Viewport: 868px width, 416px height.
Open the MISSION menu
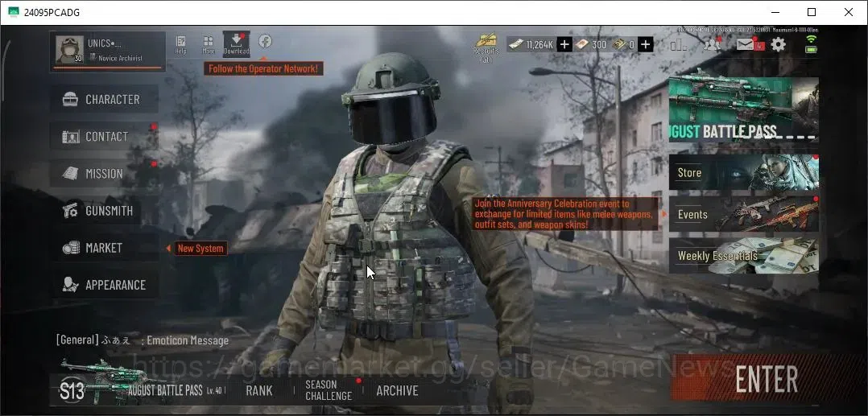pos(105,174)
